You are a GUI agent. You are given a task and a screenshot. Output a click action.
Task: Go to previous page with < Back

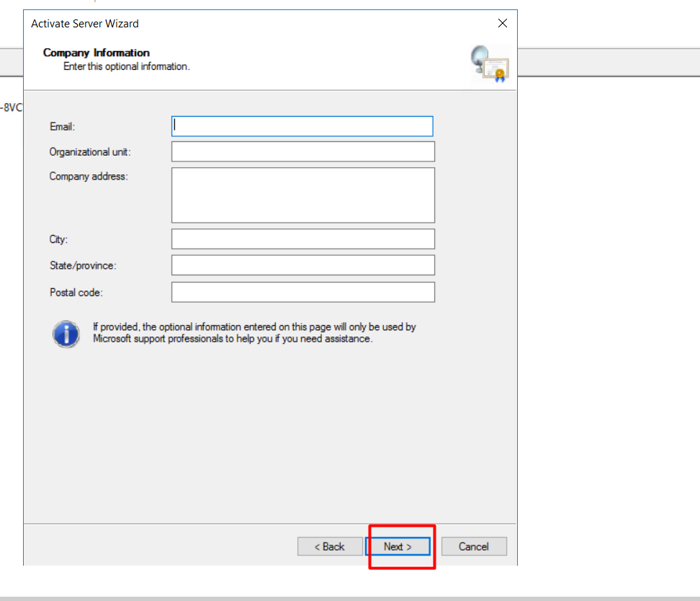click(330, 546)
